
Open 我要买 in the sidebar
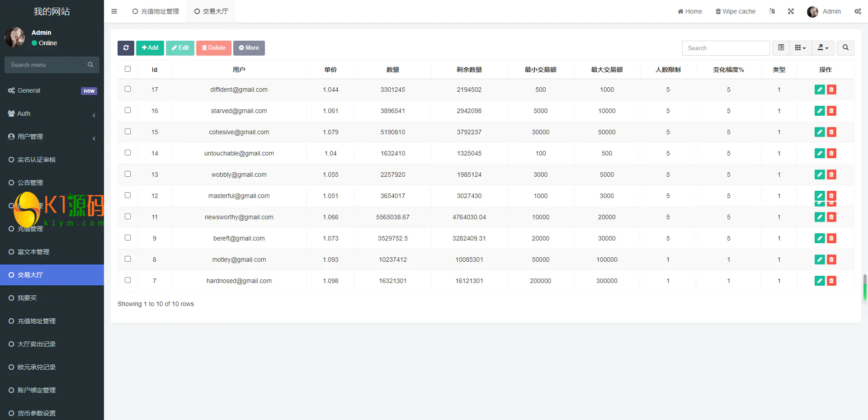point(52,298)
